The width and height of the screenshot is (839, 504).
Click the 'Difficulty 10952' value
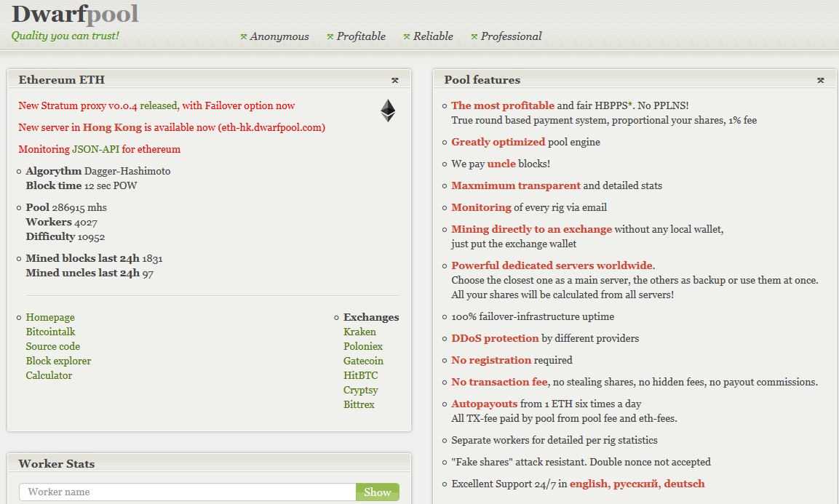coord(65,236)
